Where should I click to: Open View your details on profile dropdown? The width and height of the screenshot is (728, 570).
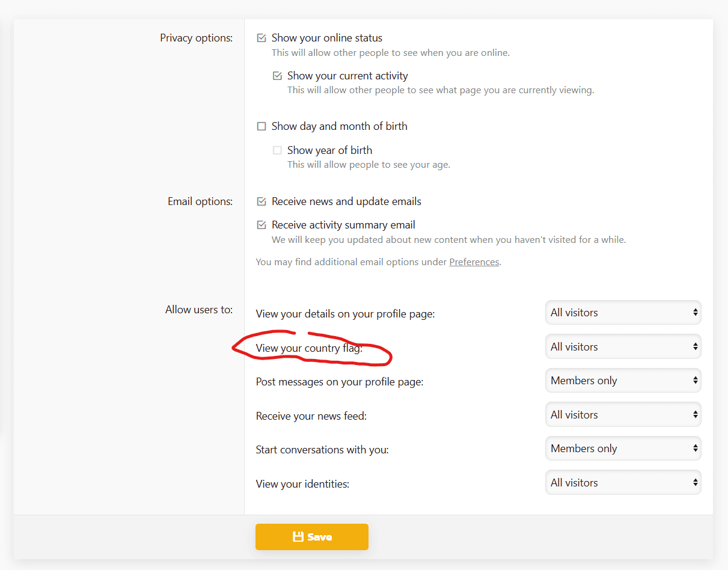point(623,313)
